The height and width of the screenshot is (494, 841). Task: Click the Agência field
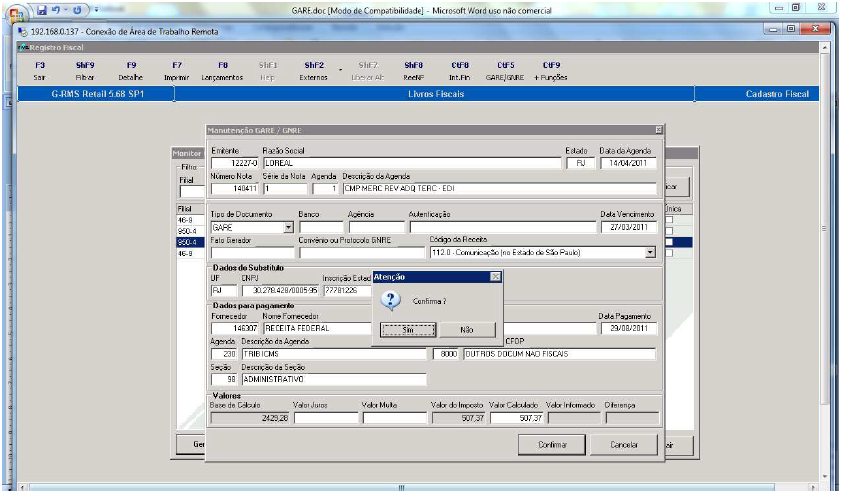coord(376,227)
